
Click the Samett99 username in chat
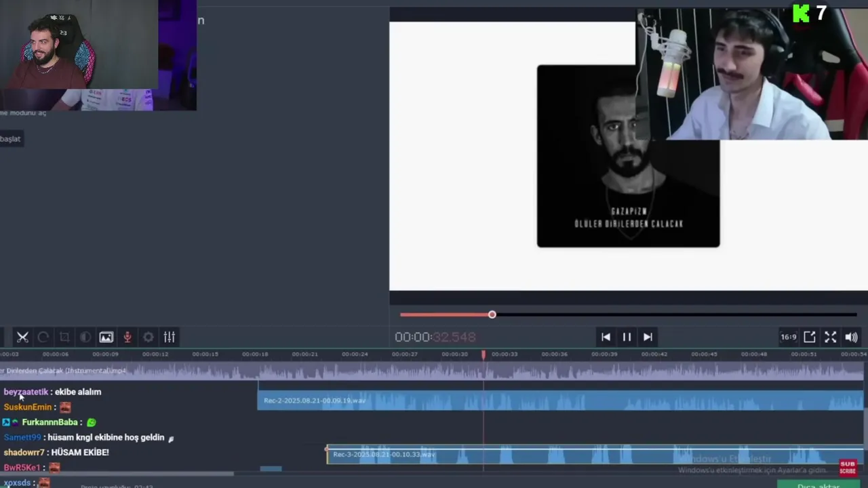22,438
